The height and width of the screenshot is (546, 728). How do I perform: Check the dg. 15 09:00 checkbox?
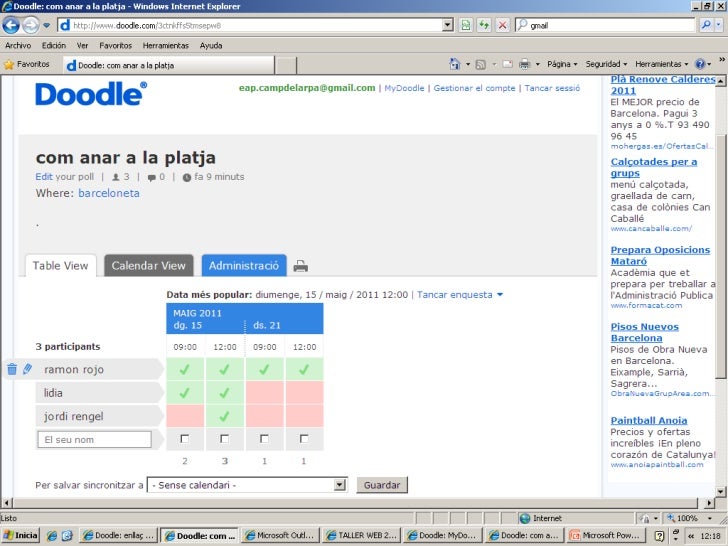[x=185, y=439]
